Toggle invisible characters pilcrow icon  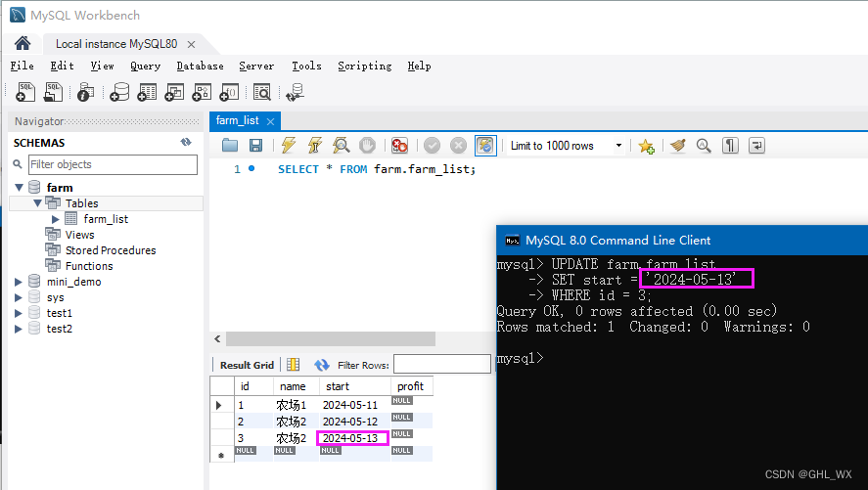[730, 146]
